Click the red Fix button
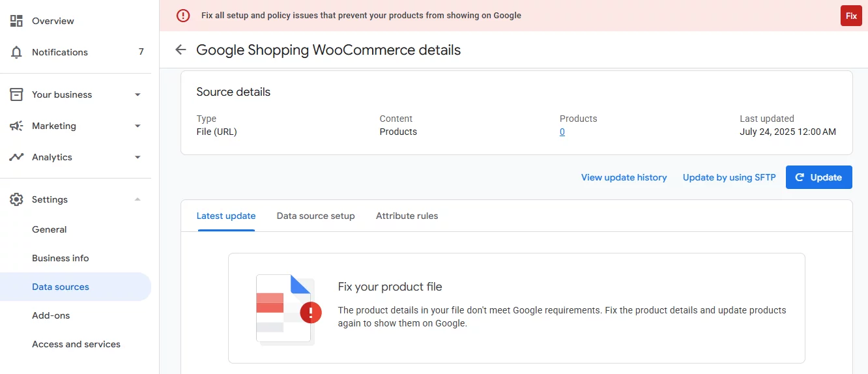The height and width of the screenshot is (374, 868). pyautogui.click(x=851, y=16)
